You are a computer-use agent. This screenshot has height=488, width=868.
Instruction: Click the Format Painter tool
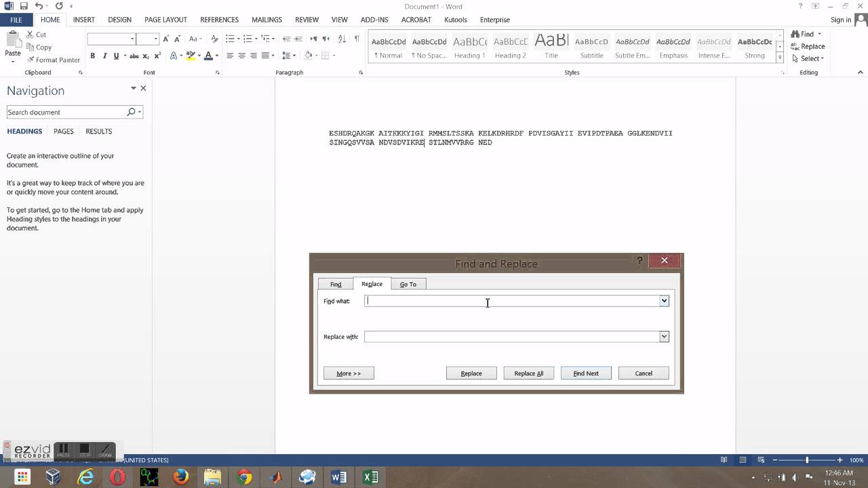click(53, 60)
